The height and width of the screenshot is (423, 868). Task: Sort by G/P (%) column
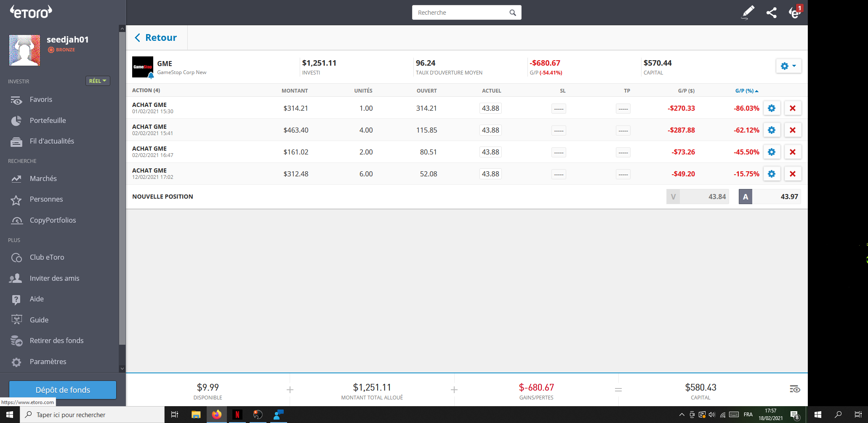point(747,90)
